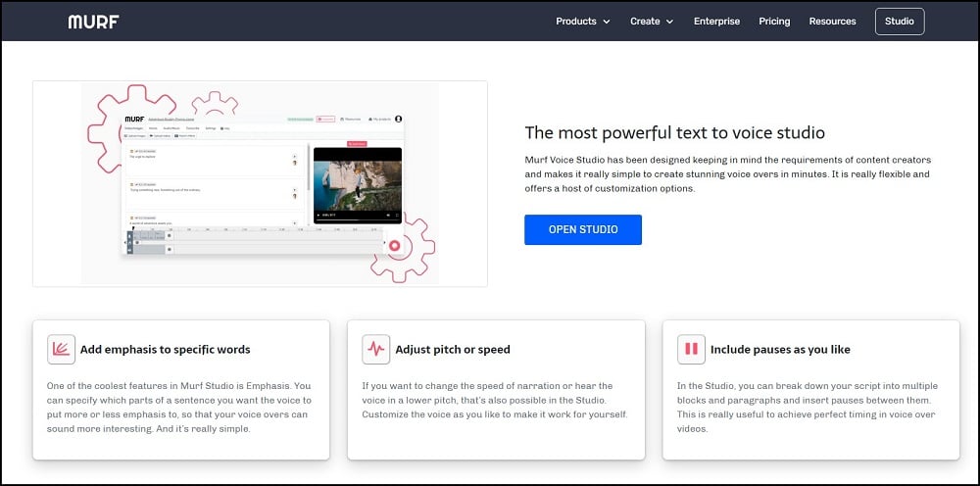
Task: Click the pink record button in preview image
Action: (x=394, y=246)
